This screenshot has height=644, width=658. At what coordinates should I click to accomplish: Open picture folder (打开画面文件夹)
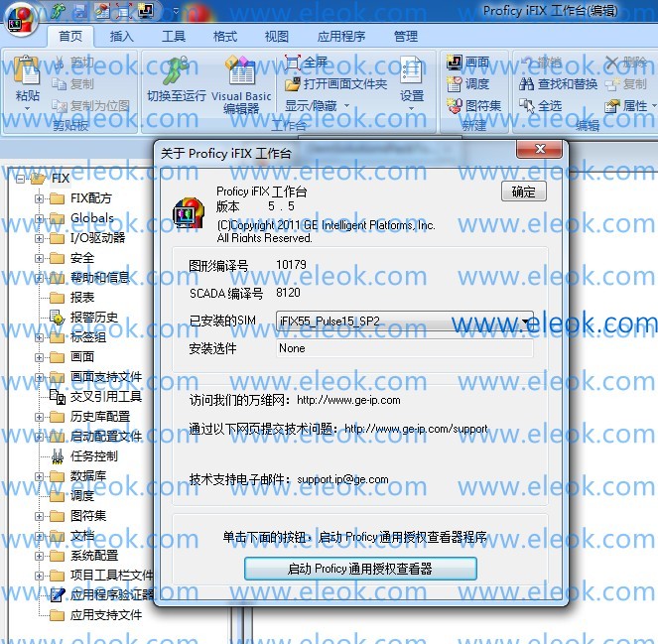tap(335, 84)
